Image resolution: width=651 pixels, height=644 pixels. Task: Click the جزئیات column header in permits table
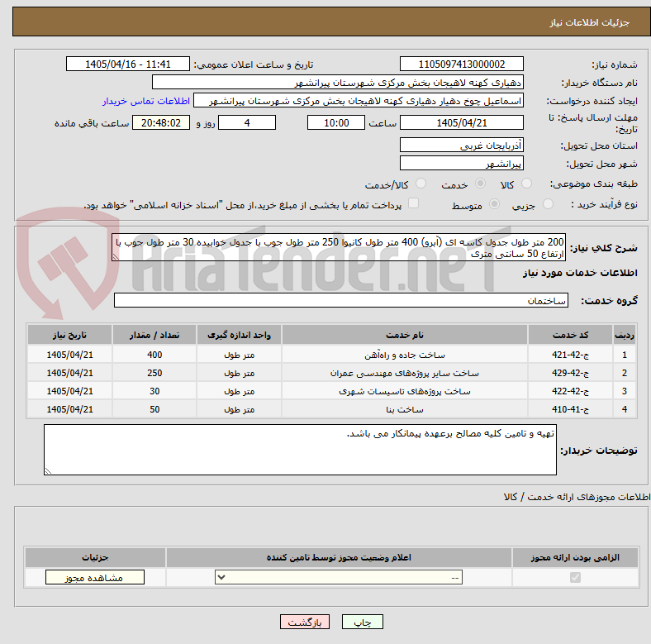click(x=95, y=557)
